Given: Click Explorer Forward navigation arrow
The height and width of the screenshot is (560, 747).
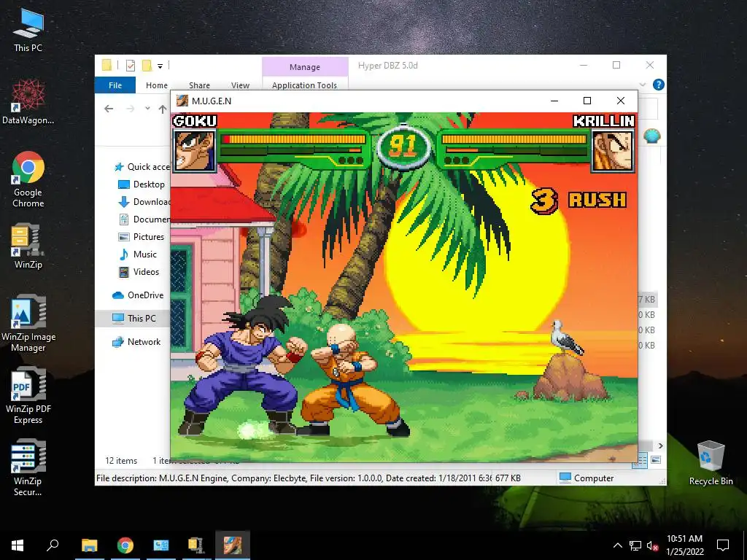Looking at the screenshot, I should (x=130, y=109).
